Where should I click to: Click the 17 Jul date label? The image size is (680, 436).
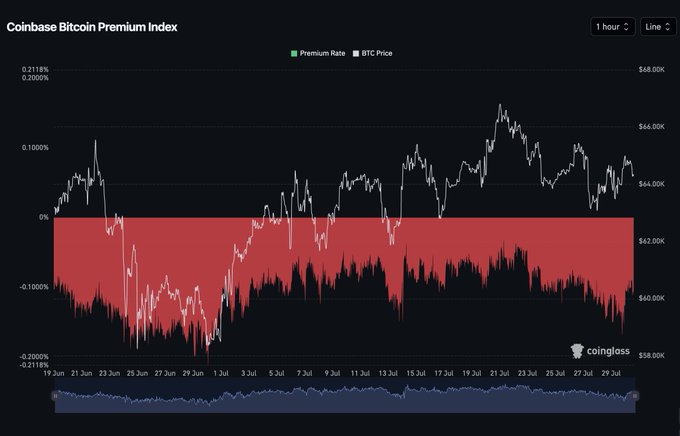click(x=444, y=374)
